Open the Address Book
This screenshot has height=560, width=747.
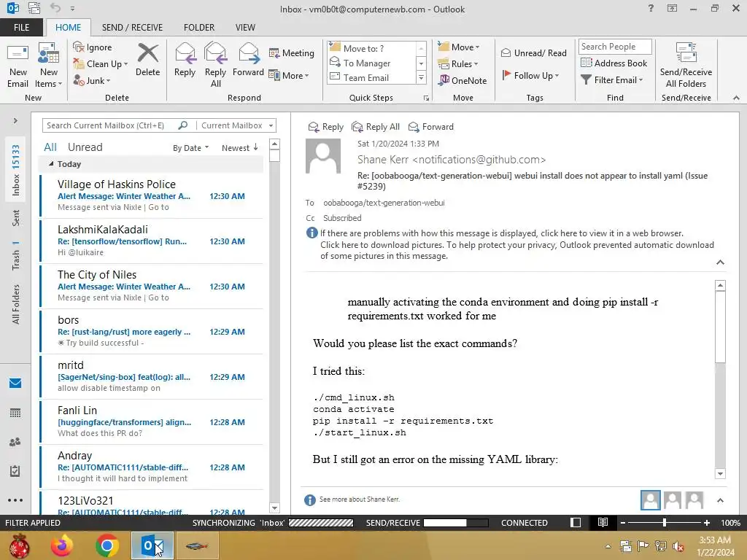point(614,63)
